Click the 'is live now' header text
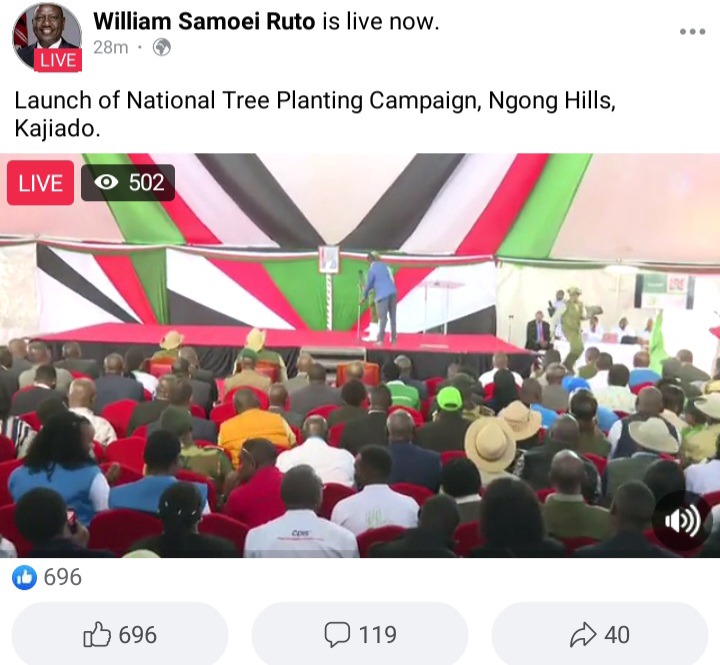The width and height of the screenshot is (720, 665). (381, 22)
